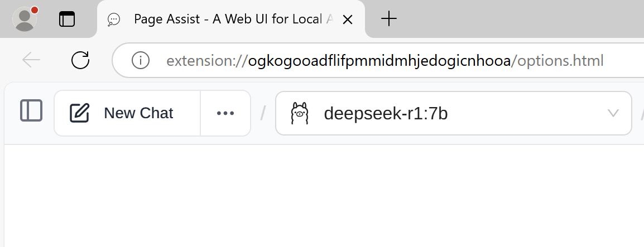Close the Page Assist tab
644x247 pixels.
coord(347,20)
